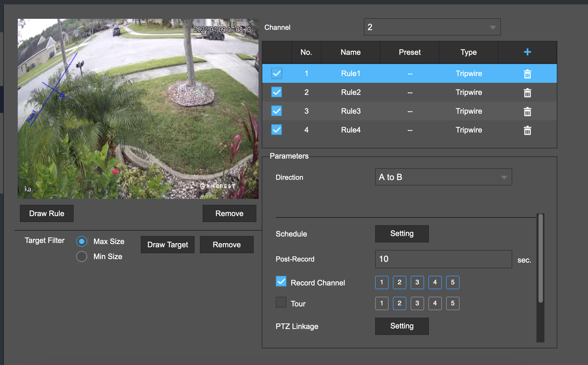The height and width of the screenshot is (365, 588).
Task: Click the Record Channel 5 button
Action: [x=453, y=282]
